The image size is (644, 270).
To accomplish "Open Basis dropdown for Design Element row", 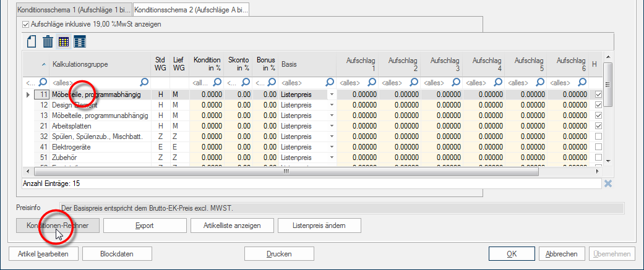I will (x=332, y=105).
